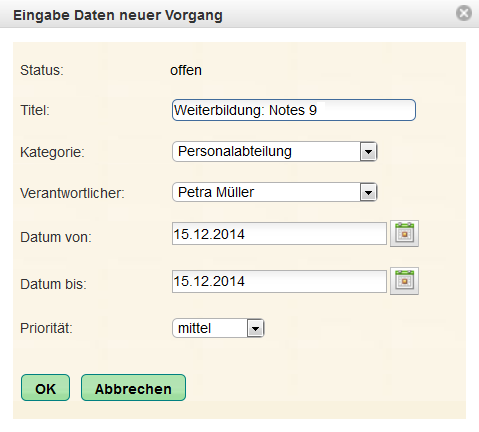The width and height of the screenshot is (479, 432).
Task: Click the dialog title bar text
Action: tap(118, 15)
